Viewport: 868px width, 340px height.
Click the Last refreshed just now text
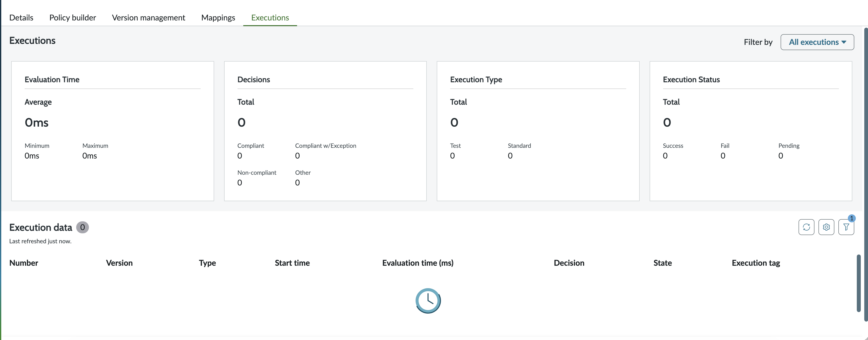pyautogui.click(x=40, y=241)
